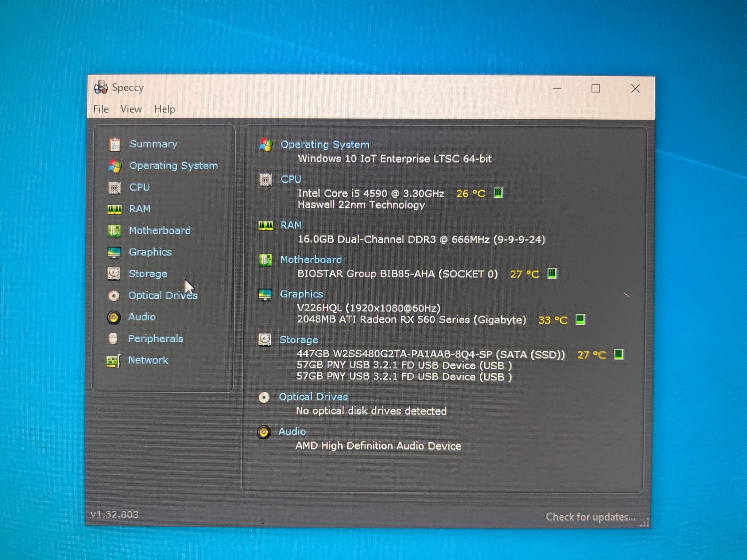Screen dimensions: 747x560
Task: Click the sidebar Network card icon
Action: pos(113,361)
